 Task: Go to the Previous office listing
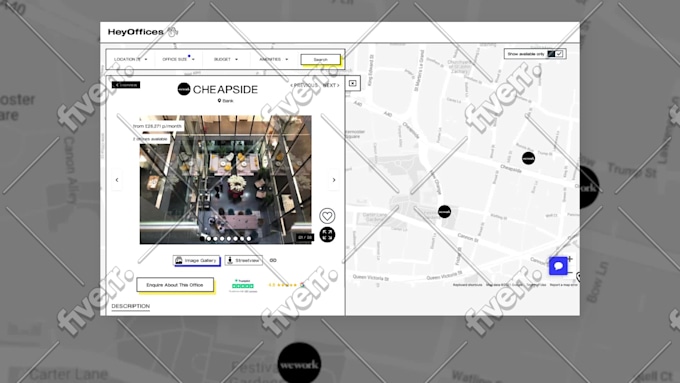pyautogui.click(x=304, y=85)
